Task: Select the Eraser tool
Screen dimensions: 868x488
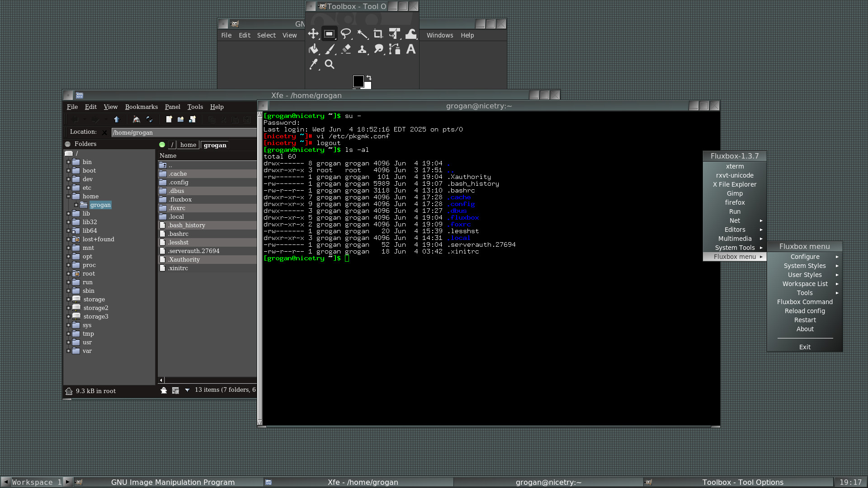Action: click(346, 49)
